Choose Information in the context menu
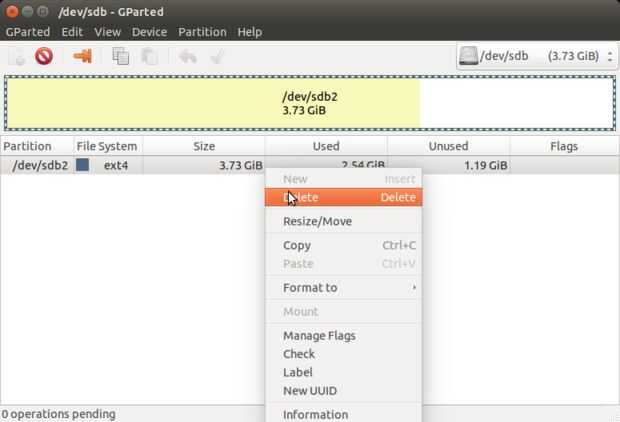 pos(343,414)
